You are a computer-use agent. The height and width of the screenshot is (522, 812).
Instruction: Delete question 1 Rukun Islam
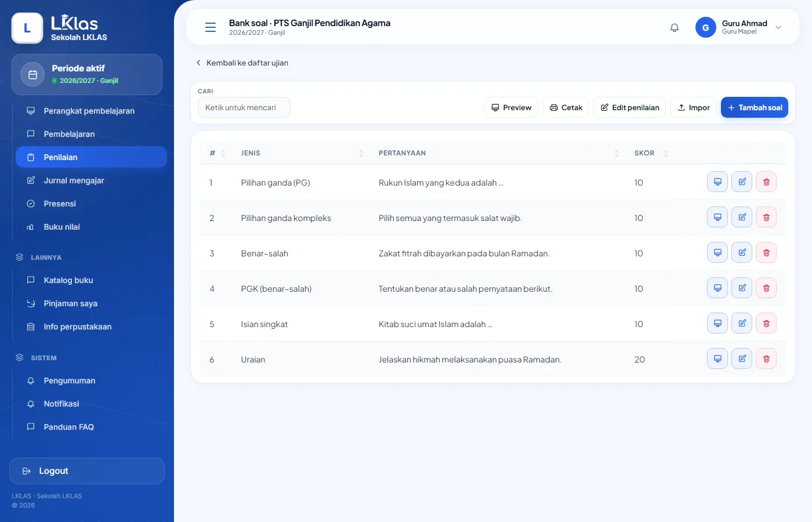click(x=766, y=182)
